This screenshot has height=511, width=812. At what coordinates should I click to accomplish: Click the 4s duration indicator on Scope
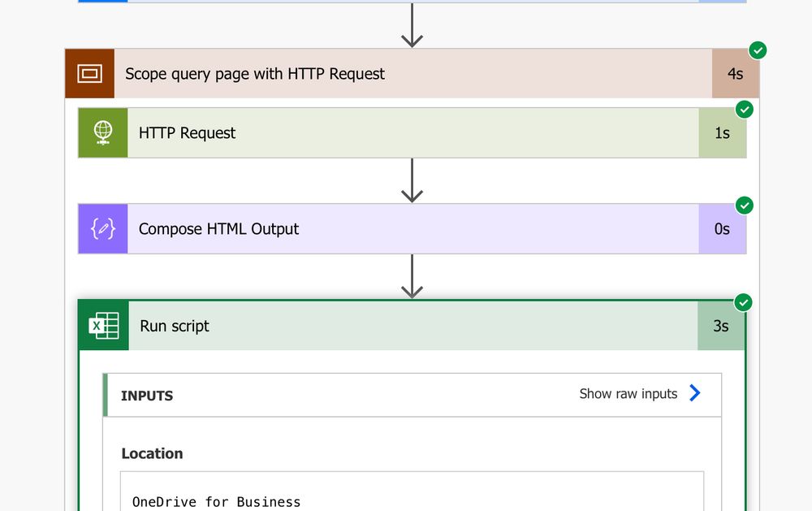tap(736, 73)
